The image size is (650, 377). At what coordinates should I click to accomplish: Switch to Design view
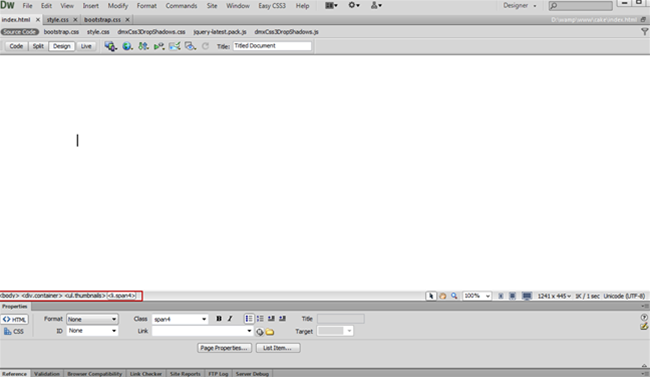(x=61, y=46)
